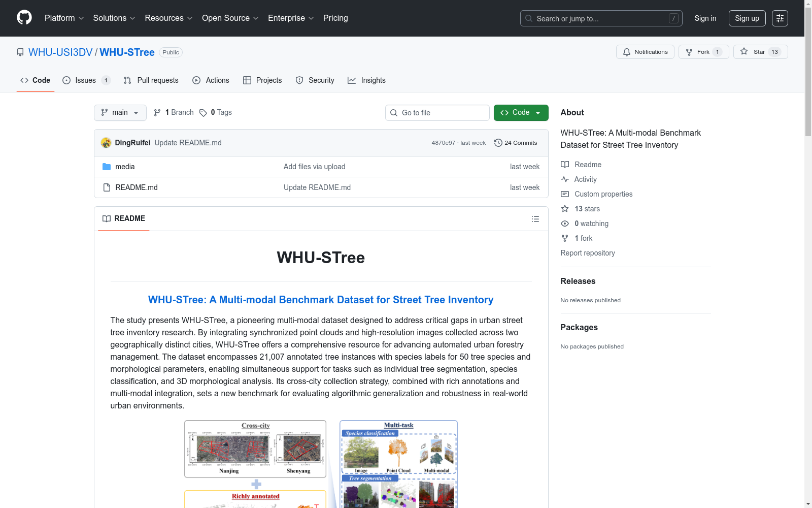Click the page vertical scrollbar thumb
Screen dimensions: 812x508
click(x=808, y=71)
